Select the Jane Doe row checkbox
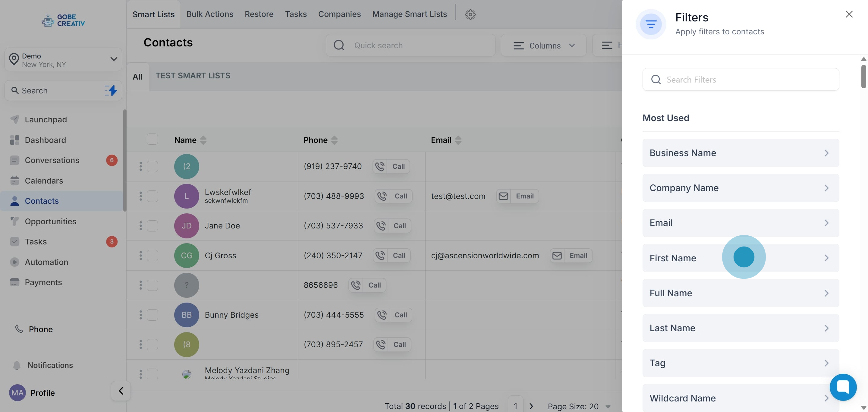Viewport: 868px width, 412px height. (x=152, y=226)
